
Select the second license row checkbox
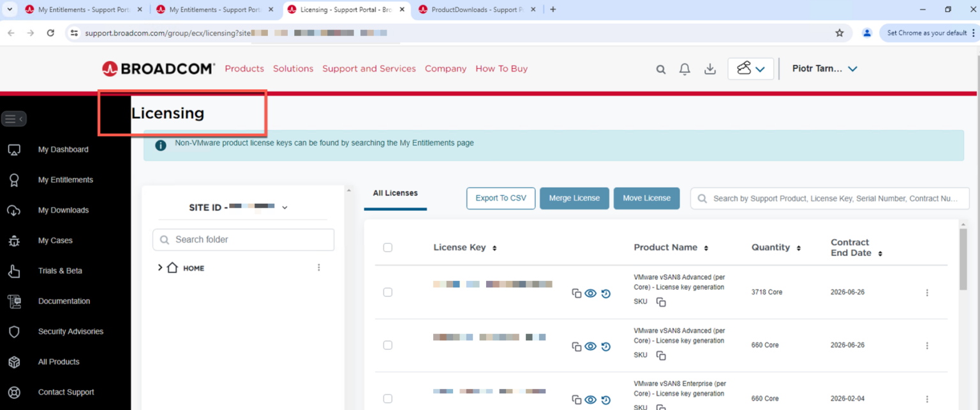click(387, 345)
